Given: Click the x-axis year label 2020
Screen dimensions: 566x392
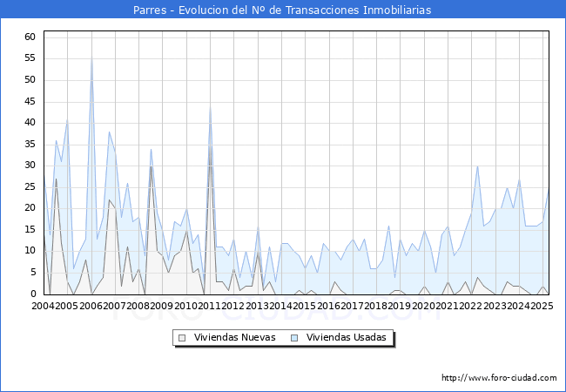Looking at the screenshot, I should coord(424,306).
